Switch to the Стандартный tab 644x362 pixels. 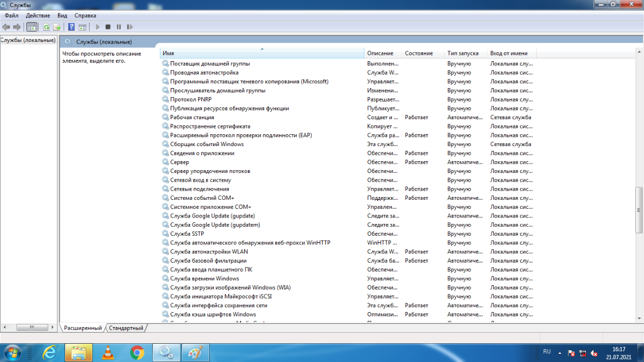pyautogui.click(x=127, y=328)
